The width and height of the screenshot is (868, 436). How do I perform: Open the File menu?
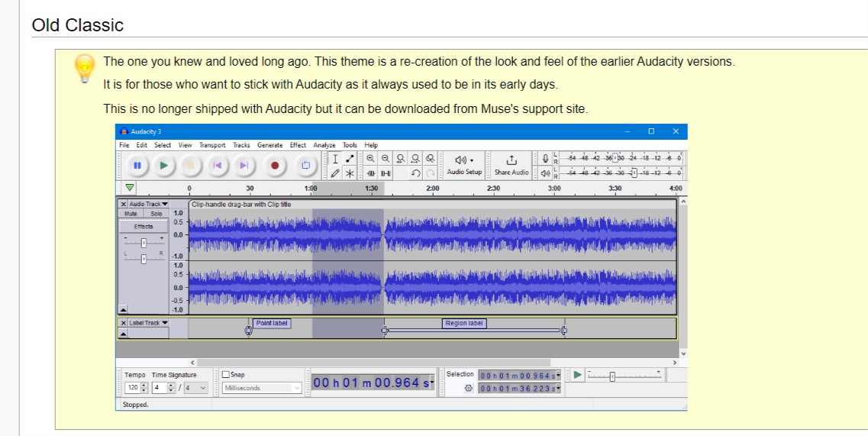[x=124, y=145]
